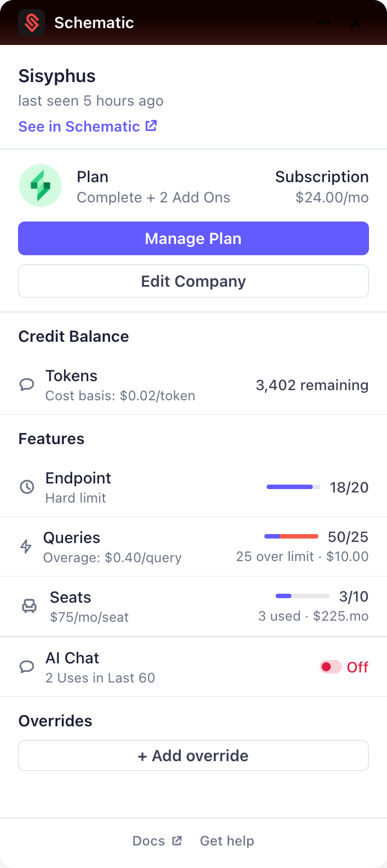Click the external link icon next to Docs
The image size is (387, 868).
click(x=177, y=840)
